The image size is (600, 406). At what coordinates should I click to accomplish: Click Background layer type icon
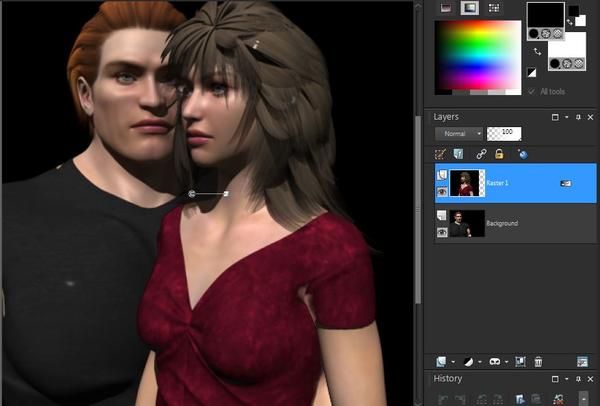(442, 215)
